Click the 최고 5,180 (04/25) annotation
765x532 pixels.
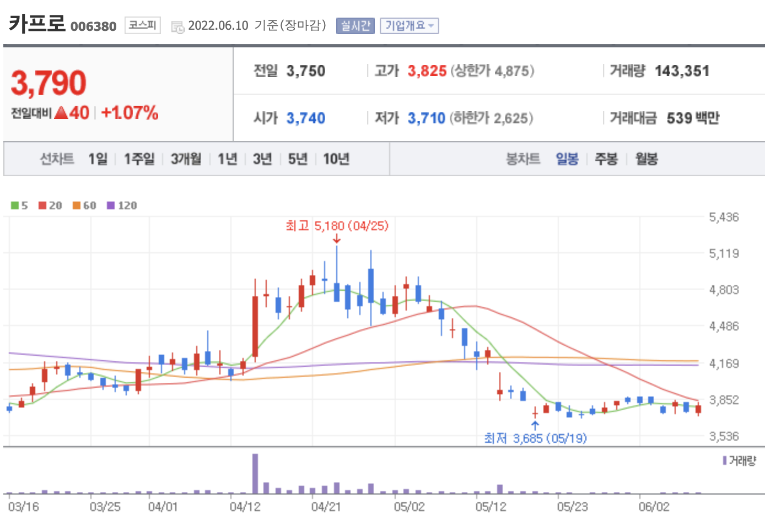337,226
